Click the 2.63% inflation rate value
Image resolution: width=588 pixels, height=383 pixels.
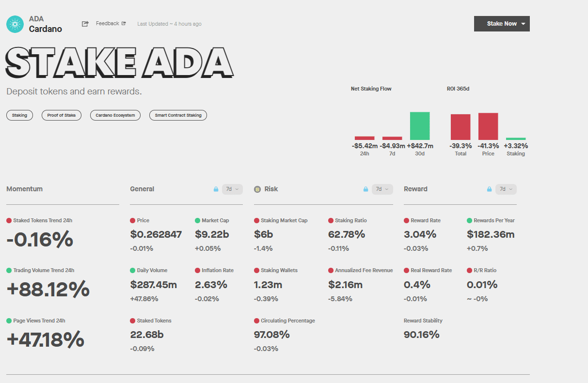211,285
